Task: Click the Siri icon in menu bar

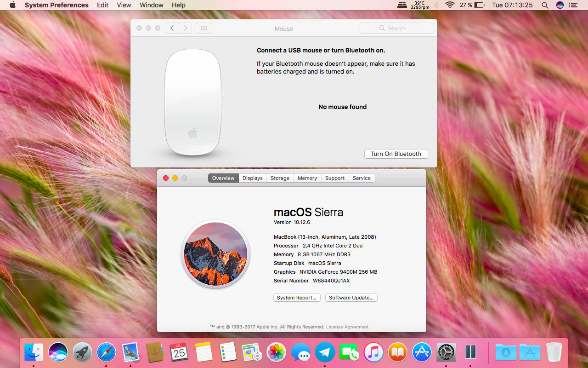Action: tap(560, 5)
